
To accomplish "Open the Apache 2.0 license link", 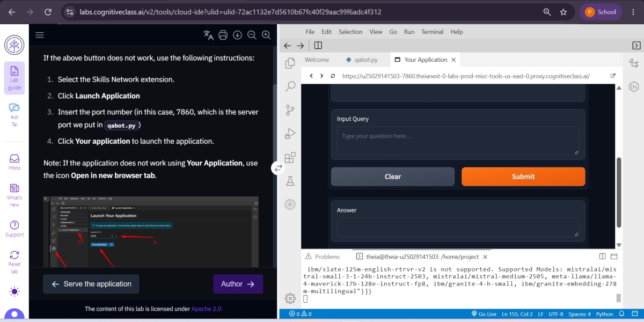I will coord(206,309).
